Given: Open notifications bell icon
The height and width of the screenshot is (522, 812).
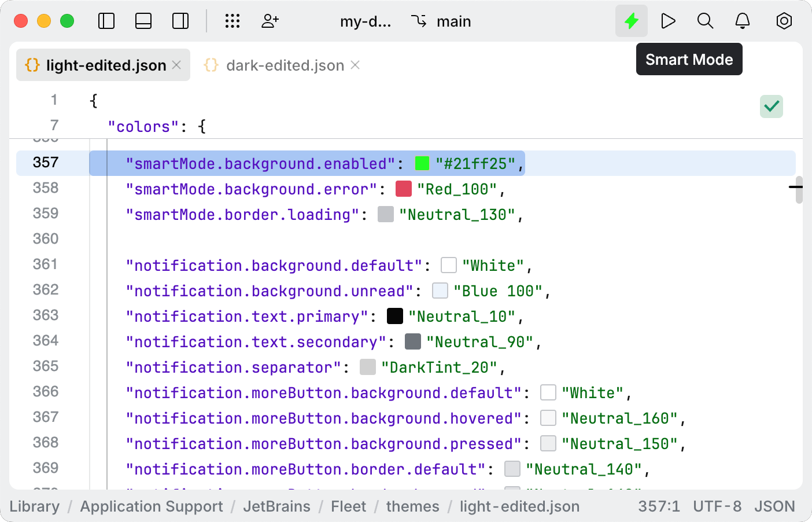Looking at the screenshot, I should tap(743, 21).
